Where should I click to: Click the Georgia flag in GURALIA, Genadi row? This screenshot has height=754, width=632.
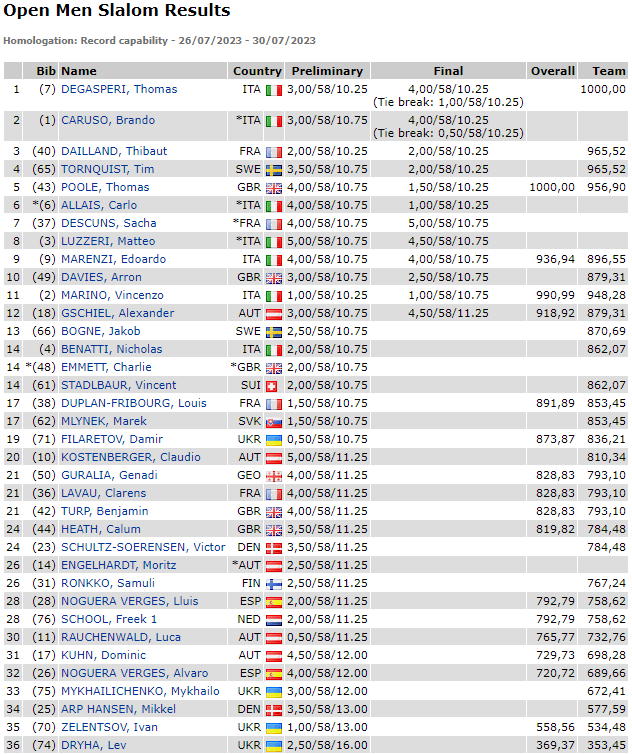pos(274,475)
